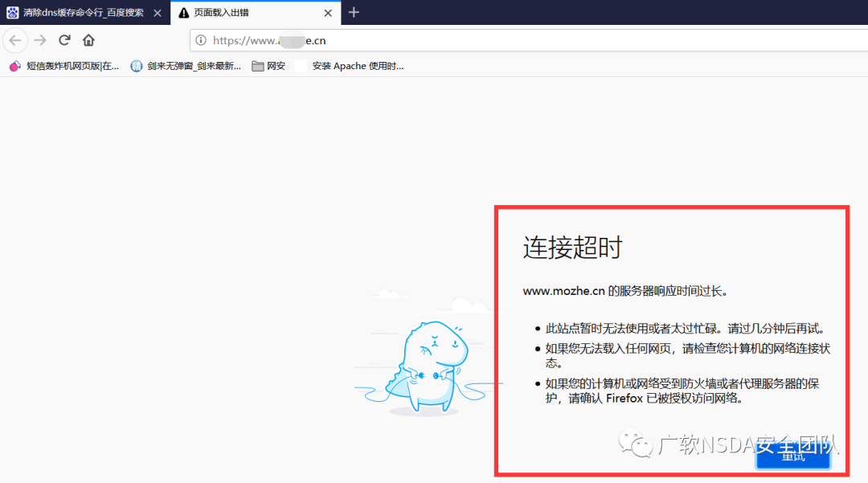Open the home page via the house icon

pyautogui.click(x=88, y=40)
